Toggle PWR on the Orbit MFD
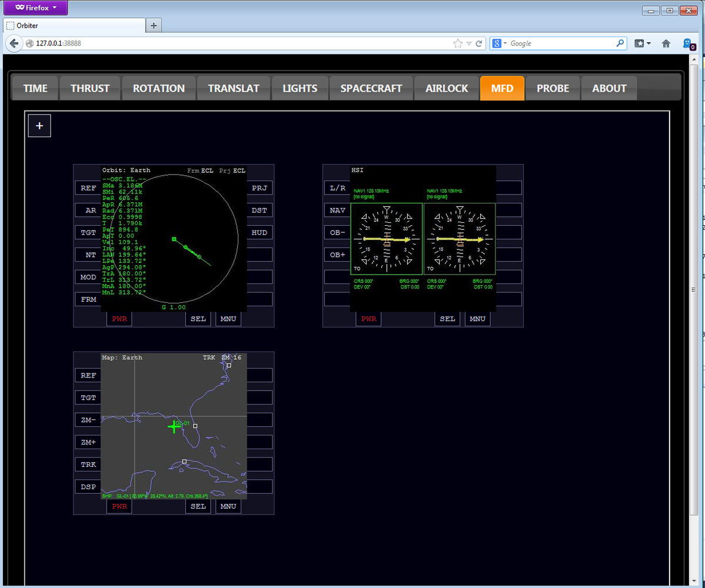Image resolution: width=705 pixels, height=588 pixels. tap(119, 319)
